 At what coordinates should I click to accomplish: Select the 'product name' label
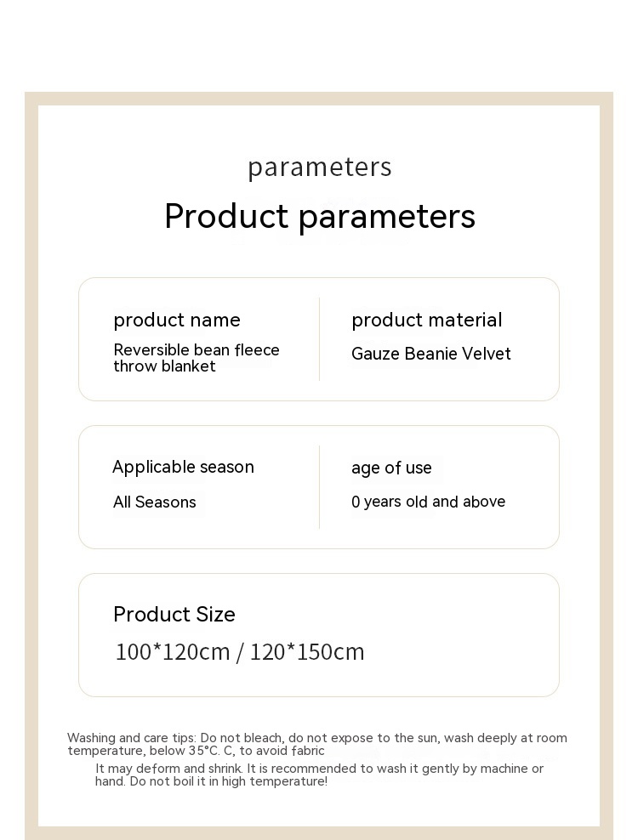click(x=177, y=321)
